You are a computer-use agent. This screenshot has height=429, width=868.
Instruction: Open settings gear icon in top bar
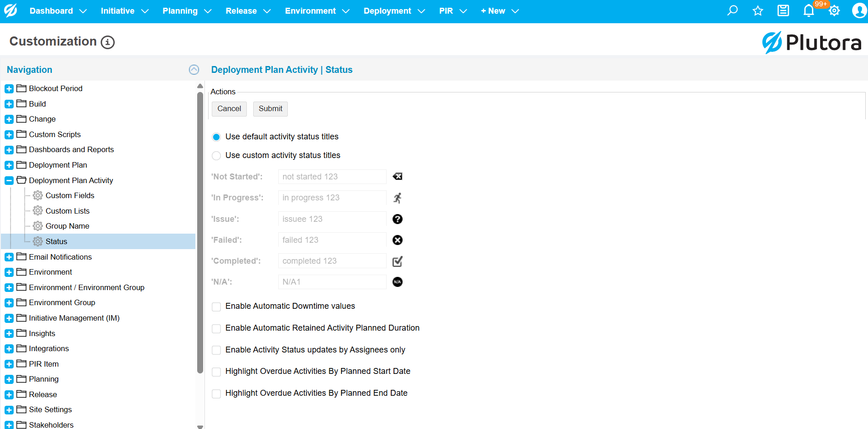click(x=834, y=10)
